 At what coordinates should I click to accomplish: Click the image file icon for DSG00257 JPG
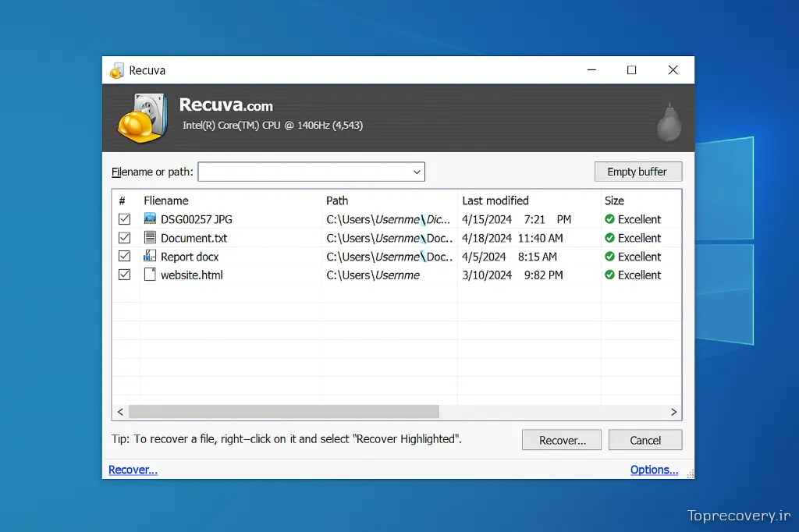coord(151,219)
